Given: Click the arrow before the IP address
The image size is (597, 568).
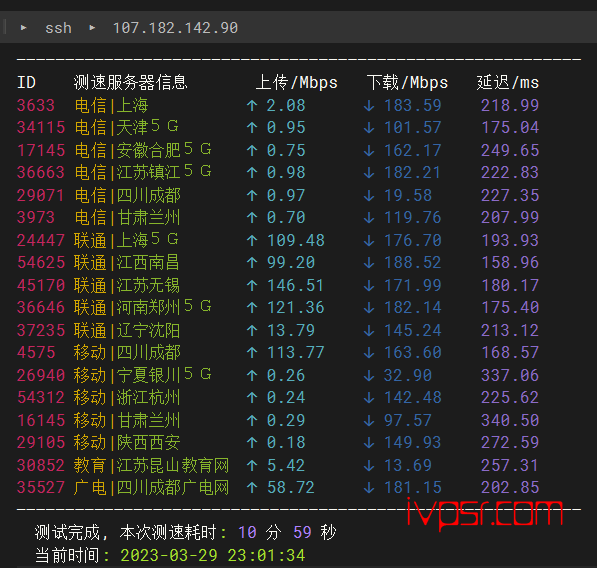Looking at the screenshot, I should (x=92, y=27).
